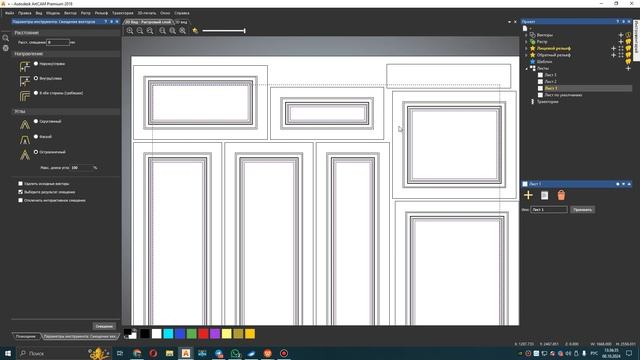Select the Фаской corner radio
The image size is (640, 360).
36,137
